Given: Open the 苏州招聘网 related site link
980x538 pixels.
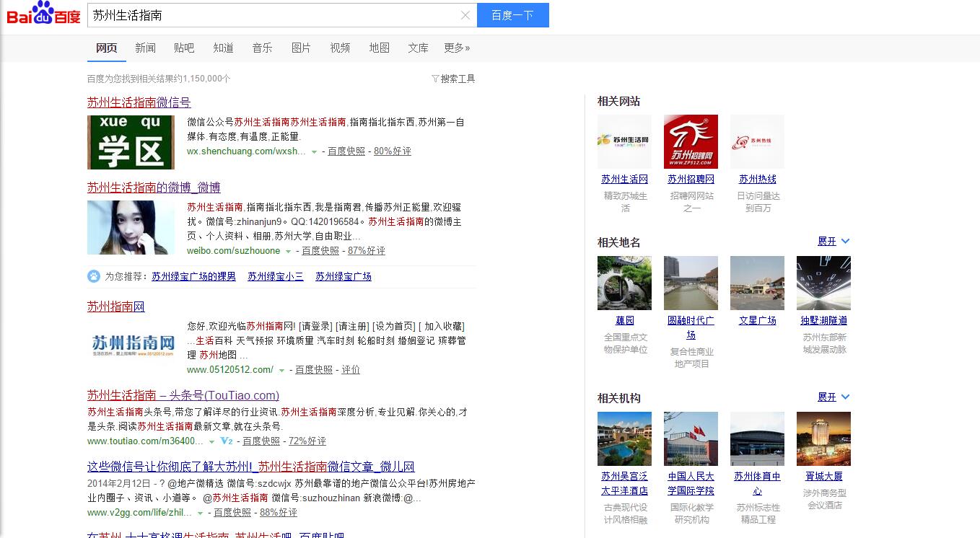Looking at the screenshot, I should click(x=691, y=179).
